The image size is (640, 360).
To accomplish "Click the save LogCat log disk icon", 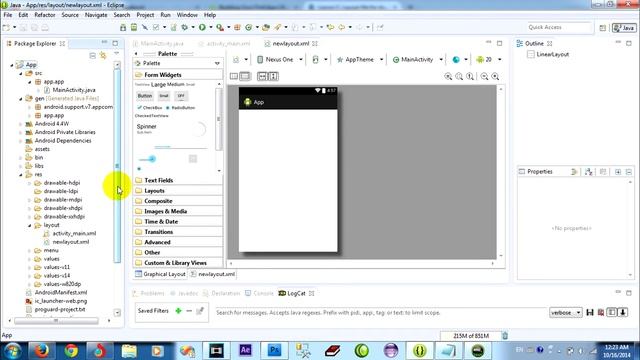I will 590,313.
